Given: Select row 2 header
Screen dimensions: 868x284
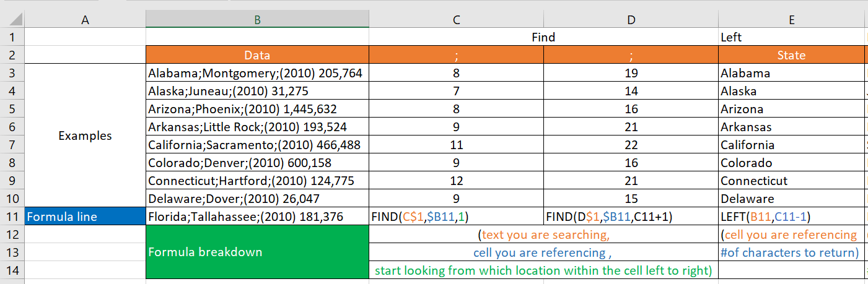Looking at the screenshot, I should click(x=12, y=55).
